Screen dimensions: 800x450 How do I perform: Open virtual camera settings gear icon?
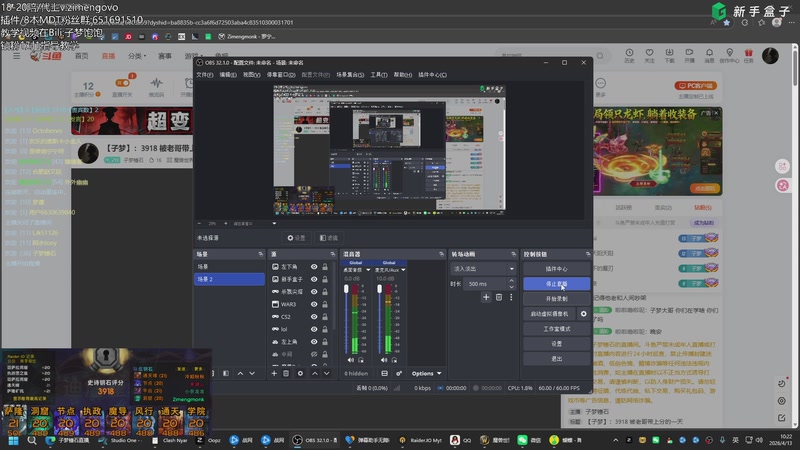pos(583,313)
